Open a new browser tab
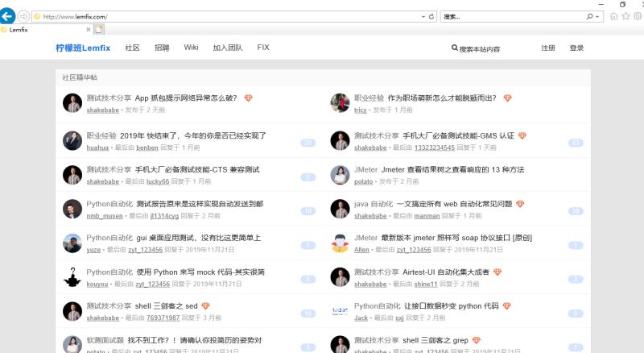The height and width of the screenshot is (353, 644). tap(99, 30)
